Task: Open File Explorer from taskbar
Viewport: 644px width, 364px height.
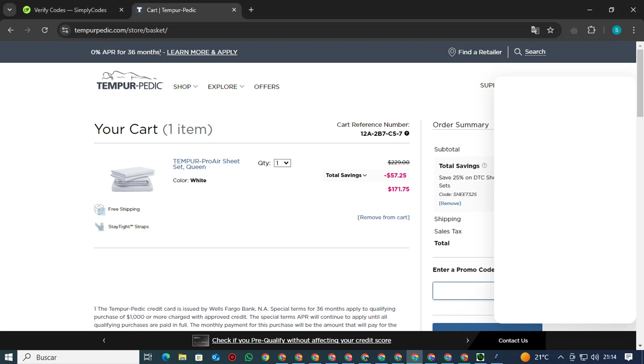Action: 182,357
